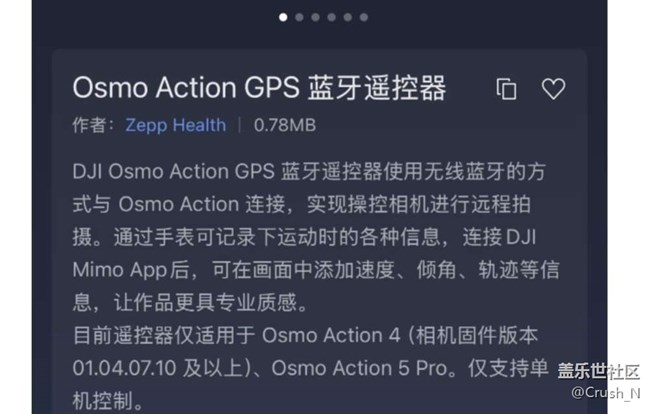Jump to the second pagination dot
Image resolution: width=650 pixels, height=414 pixels.
(x=300, y=17)
